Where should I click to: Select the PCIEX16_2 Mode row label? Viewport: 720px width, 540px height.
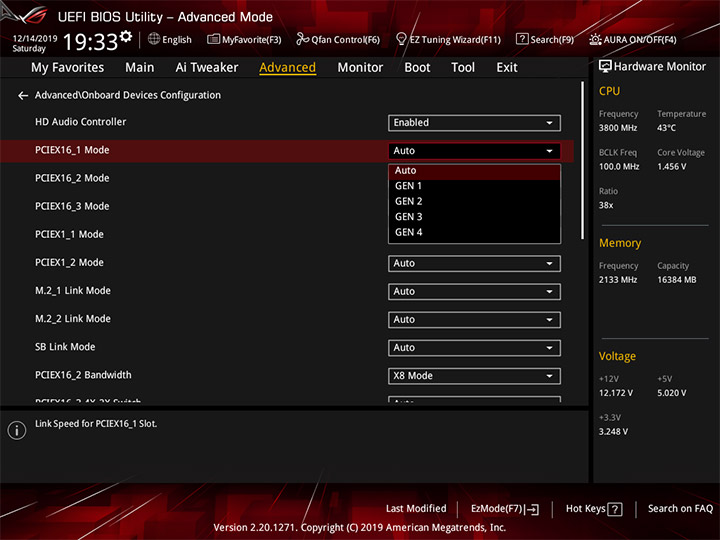[x=72, y=178]
